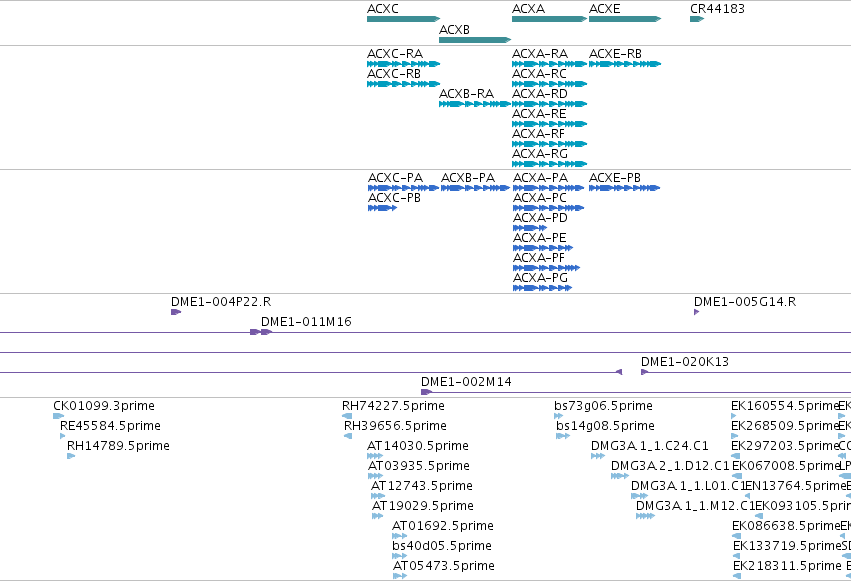This screenshot has width=851, height=581.
Task: Click transcript ACXA-RE
Action: (x=549, y=124)
